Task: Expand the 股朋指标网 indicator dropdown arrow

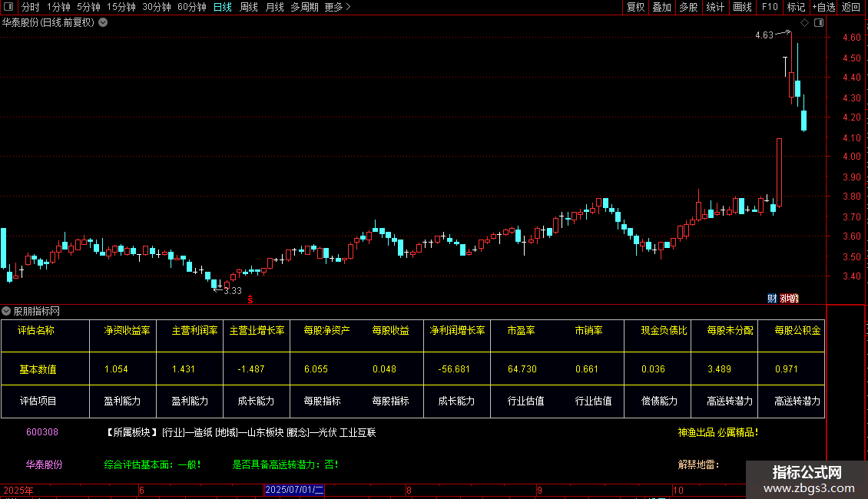Action: click(6, 311)
